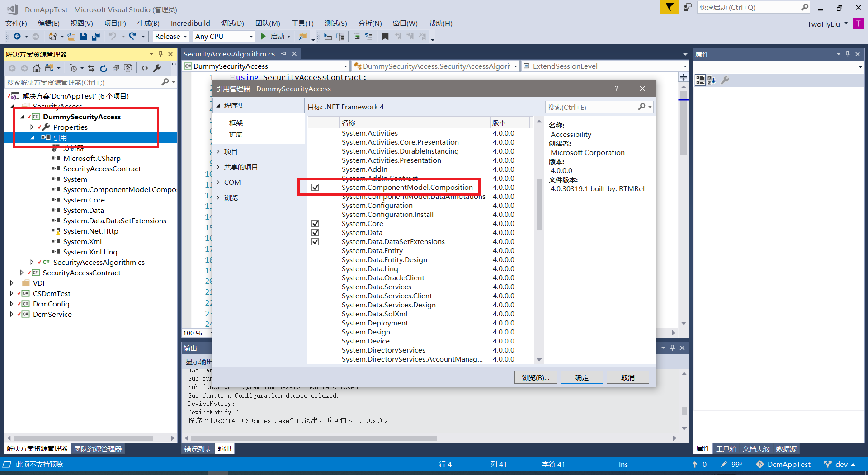
Task: Uncheck System.Data.DataSetExtensions checkbox
Action: 315,242
